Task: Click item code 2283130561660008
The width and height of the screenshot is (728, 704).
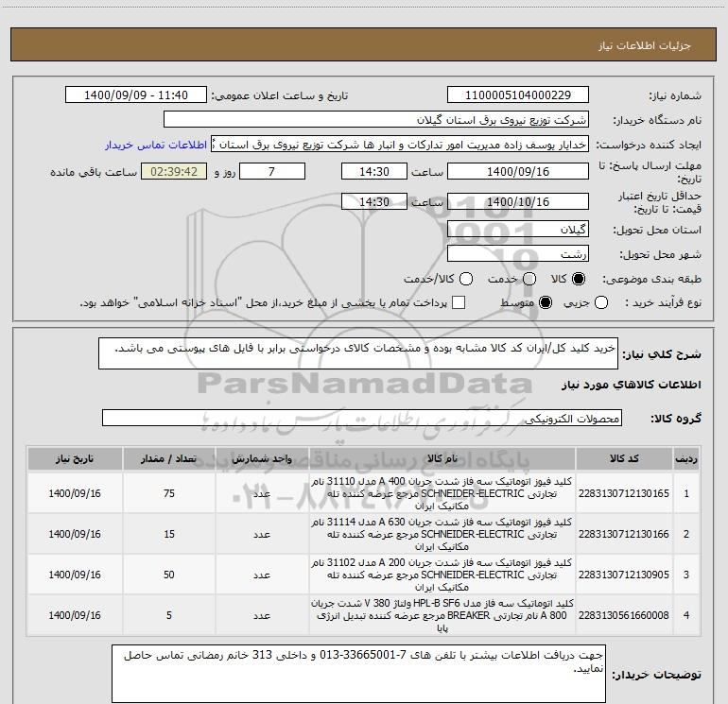Action: pos(624,615)
